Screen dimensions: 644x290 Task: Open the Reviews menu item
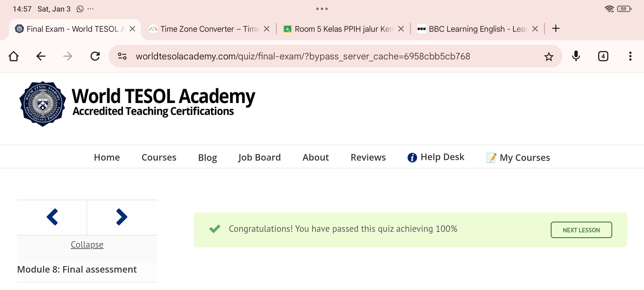[x=368, y=157]
